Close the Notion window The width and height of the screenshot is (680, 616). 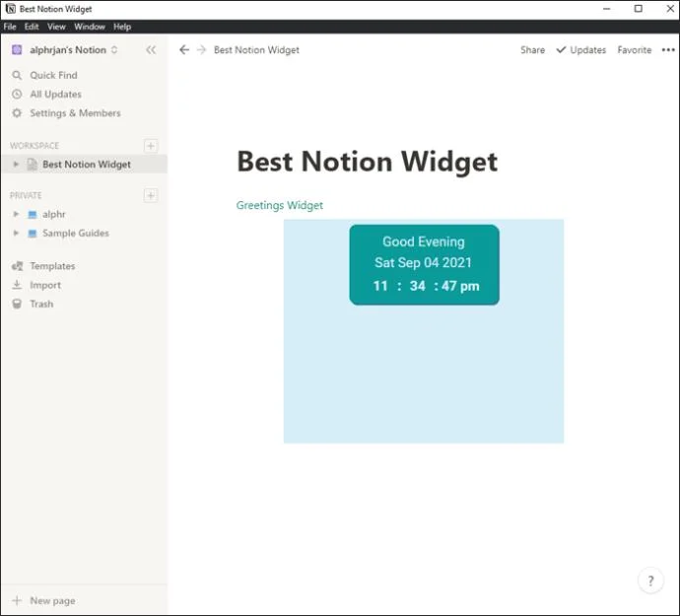pyautogui.click(x=670, y=9)
